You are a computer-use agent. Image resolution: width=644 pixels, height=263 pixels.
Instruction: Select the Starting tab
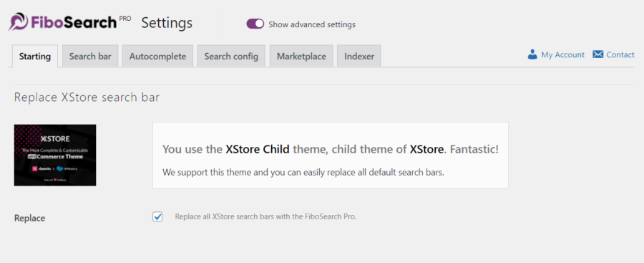[x=35, y=57]
